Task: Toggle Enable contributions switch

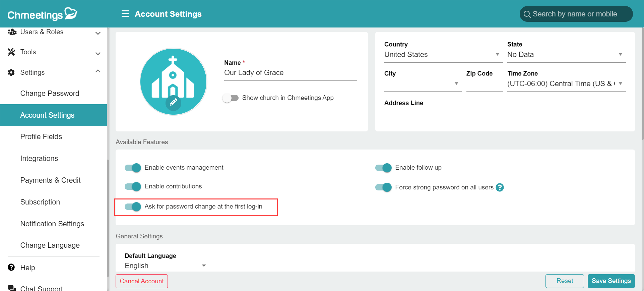Action: (133, 186)
